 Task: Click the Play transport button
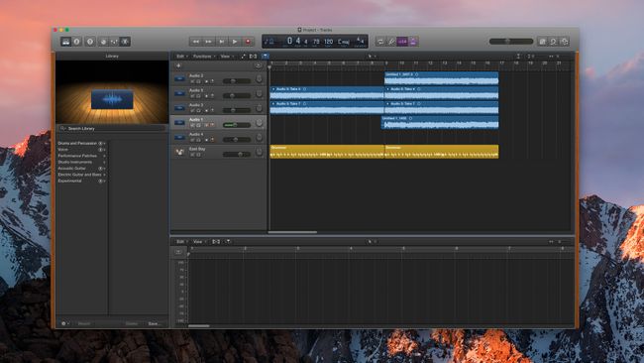coord(235,42)
